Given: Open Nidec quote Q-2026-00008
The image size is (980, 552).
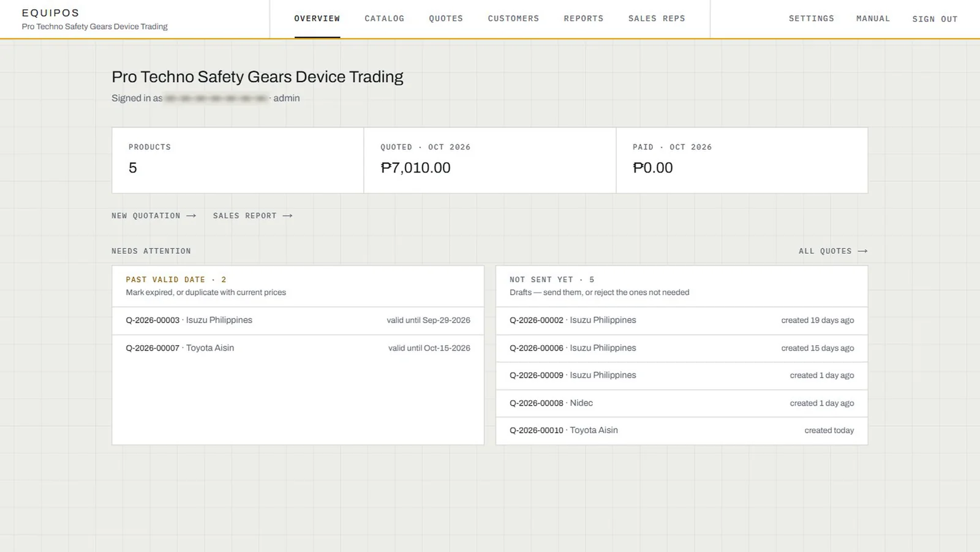Looking at the screenshot, I should tap(682, 403).
